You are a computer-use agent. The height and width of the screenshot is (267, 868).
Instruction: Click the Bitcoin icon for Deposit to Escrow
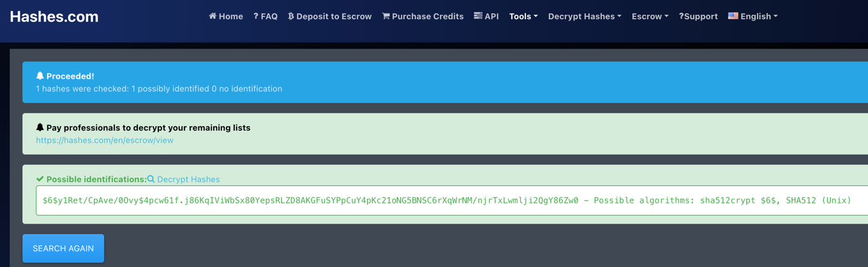click(291, 16)
